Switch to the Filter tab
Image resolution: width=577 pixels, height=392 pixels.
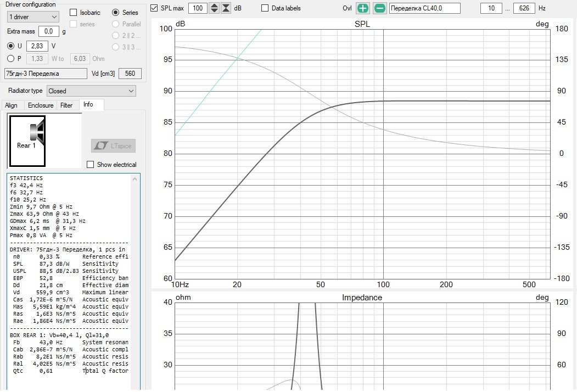click(x=66, y=105)
